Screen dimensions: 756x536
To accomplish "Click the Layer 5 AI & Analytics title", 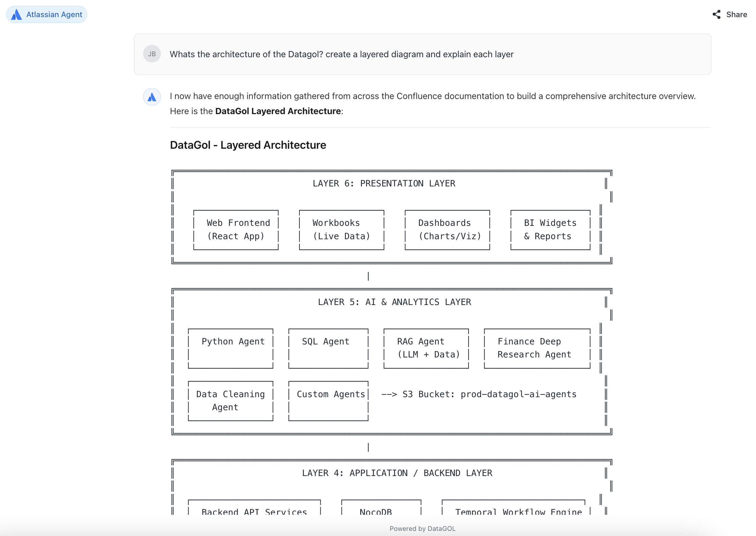I will coord(394,302).
